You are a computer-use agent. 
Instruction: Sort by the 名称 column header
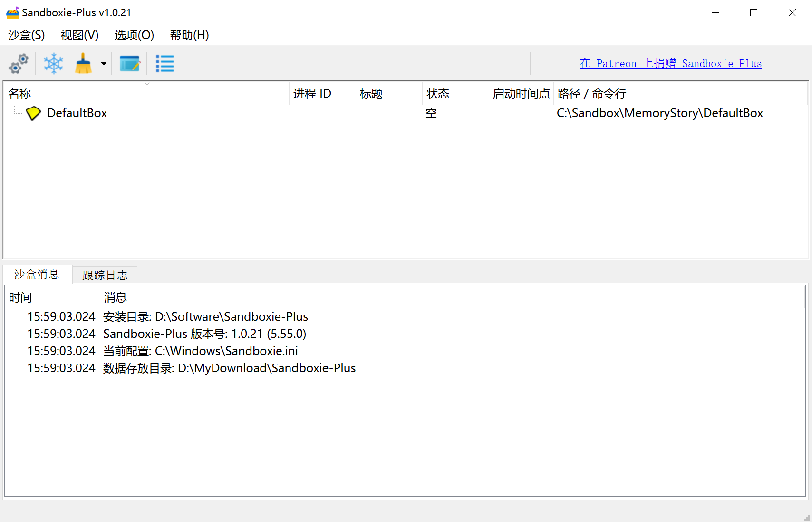click(146, 94)
